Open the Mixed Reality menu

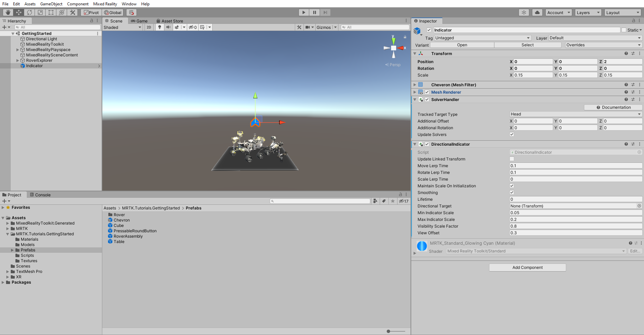pos(105,4)
